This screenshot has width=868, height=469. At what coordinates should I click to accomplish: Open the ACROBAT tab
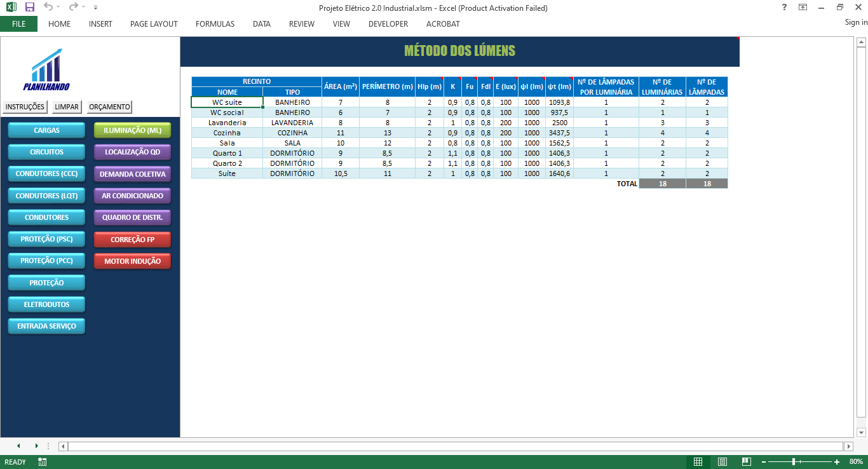(443, 24)
